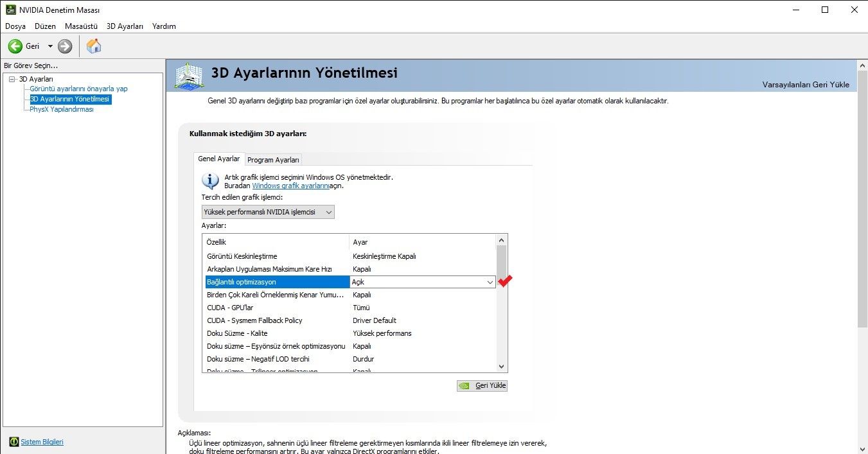Click the Yüksek performans value
The width and height of the screenshot is (868, 454).
[x=382, y=333]
